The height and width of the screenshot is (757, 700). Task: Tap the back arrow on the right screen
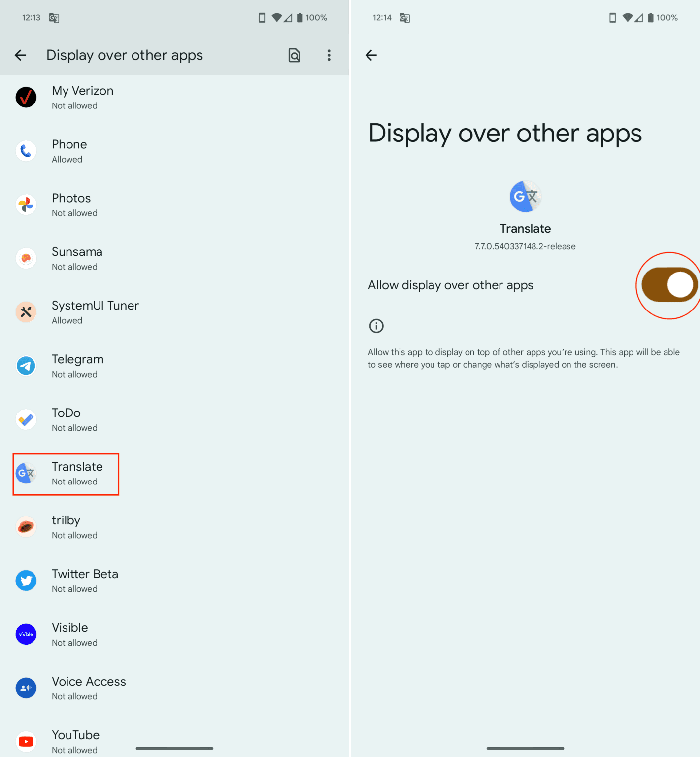click(x=371, y=55)
